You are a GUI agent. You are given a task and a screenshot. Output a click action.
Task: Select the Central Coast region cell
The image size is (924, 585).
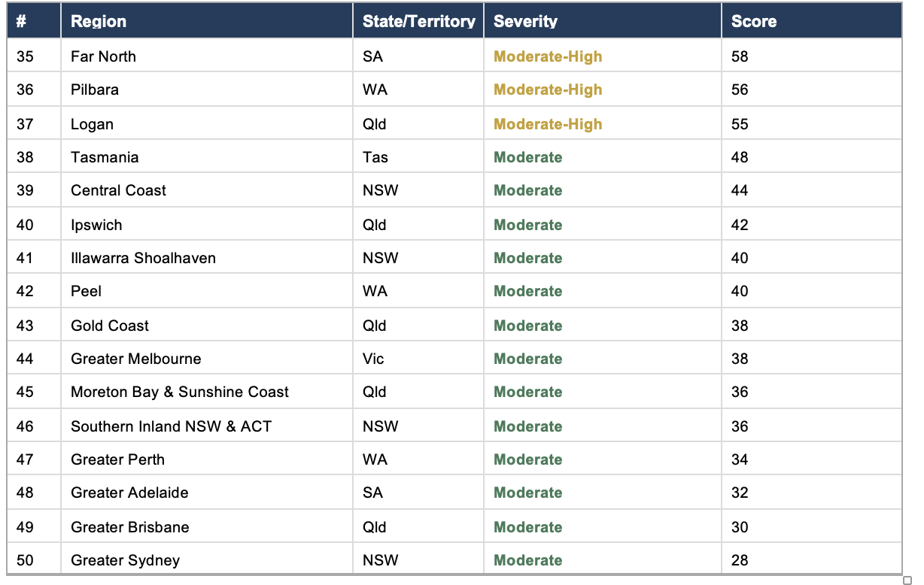pyautogui.click(x=207, y=190)
